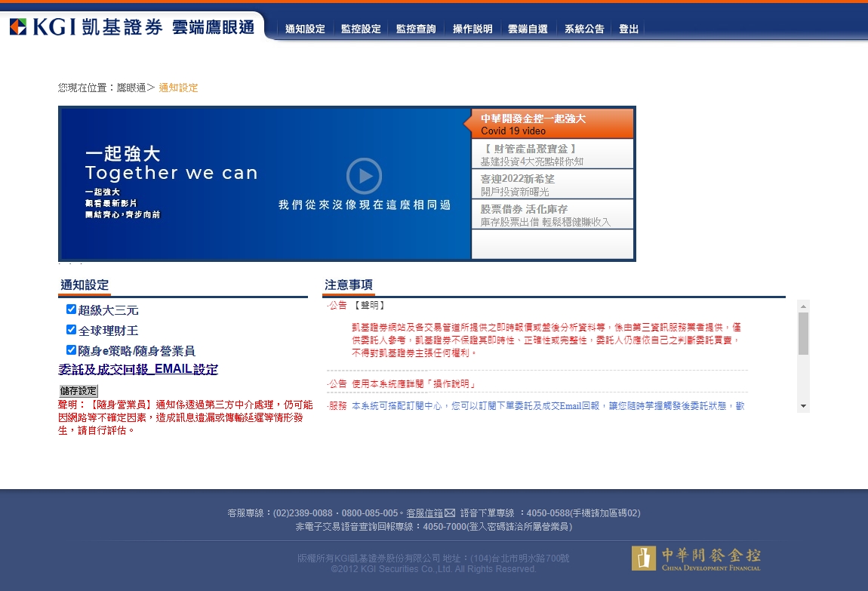868x591 pixels.
Task: Click the 客服信箱 link in footer
Action: coord(425,513)
